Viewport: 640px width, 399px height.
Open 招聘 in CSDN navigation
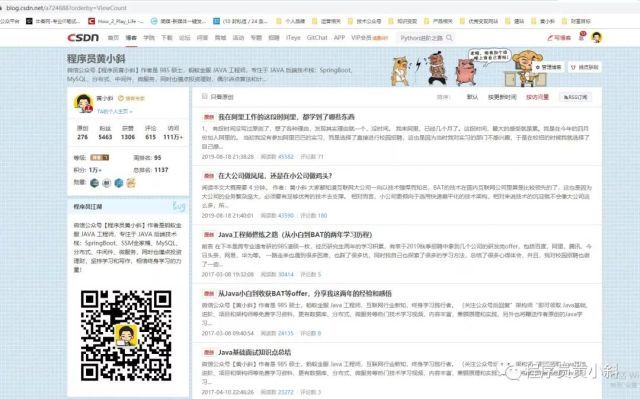pyautogui.click(x=274, y=38)
